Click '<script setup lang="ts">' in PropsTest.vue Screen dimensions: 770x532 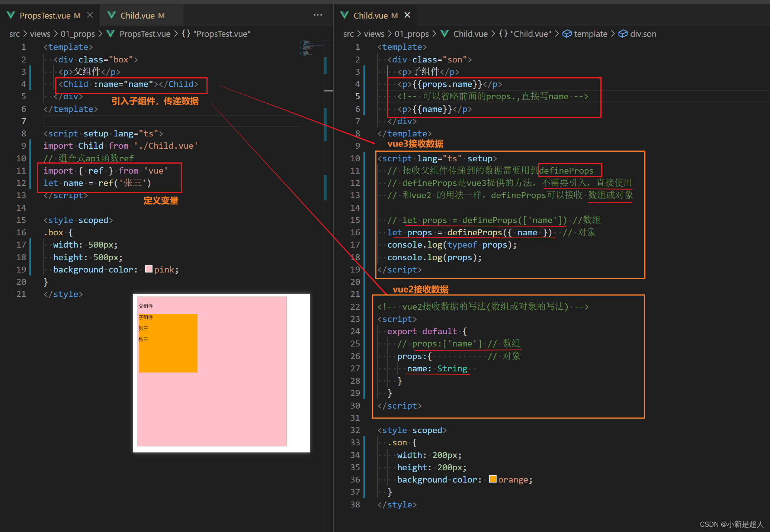tap(103, 133)
